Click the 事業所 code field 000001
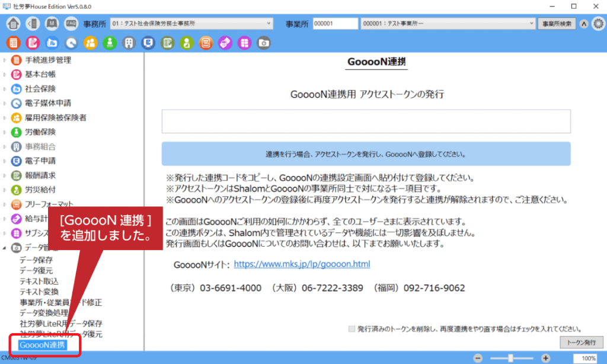The height and width of the screenshot is (364, 607). [x=336, y=24]
